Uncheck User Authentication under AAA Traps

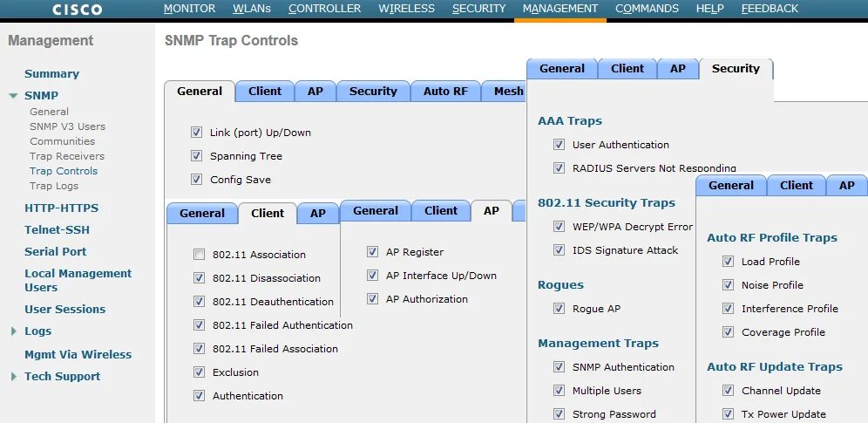[x=559, y=145]
